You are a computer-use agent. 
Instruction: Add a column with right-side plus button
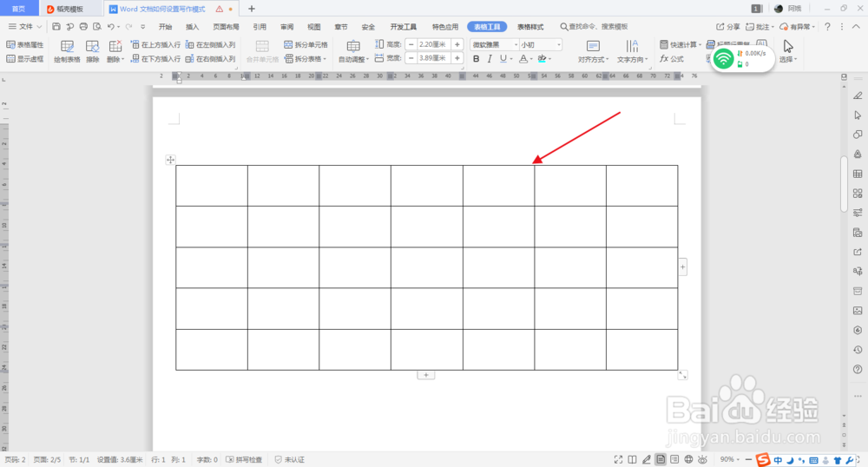point(682,266)
